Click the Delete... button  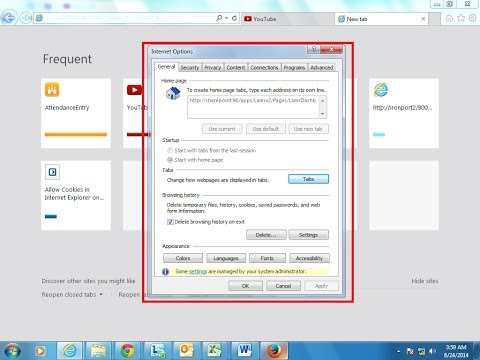click(266, 235)
